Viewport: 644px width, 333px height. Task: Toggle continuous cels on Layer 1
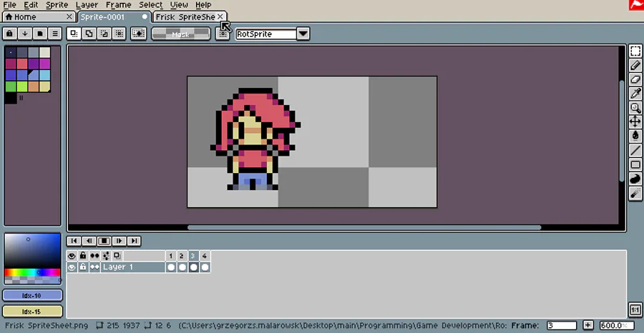click(94, 267)
